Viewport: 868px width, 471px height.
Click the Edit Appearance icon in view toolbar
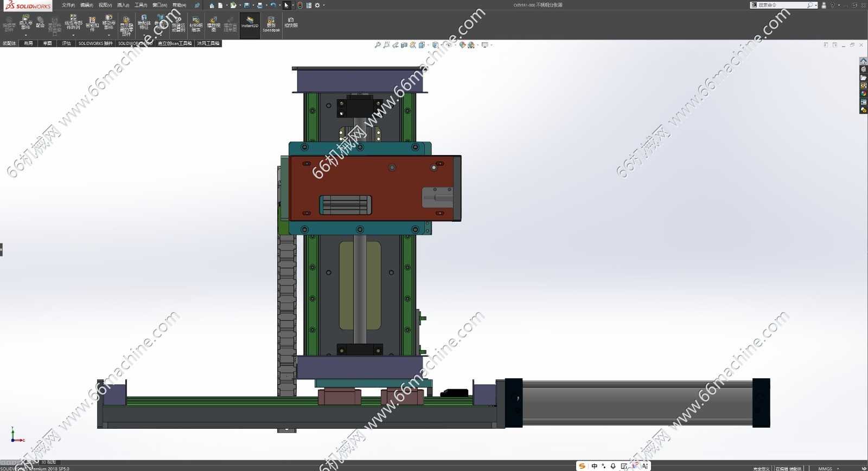pyautogui.click(x=462, y=45)
